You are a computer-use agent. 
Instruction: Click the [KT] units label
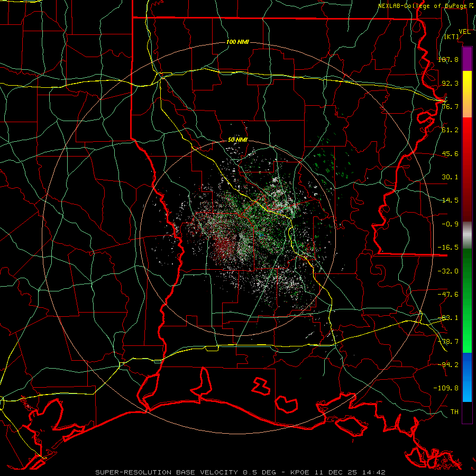[x=452, y=36]
